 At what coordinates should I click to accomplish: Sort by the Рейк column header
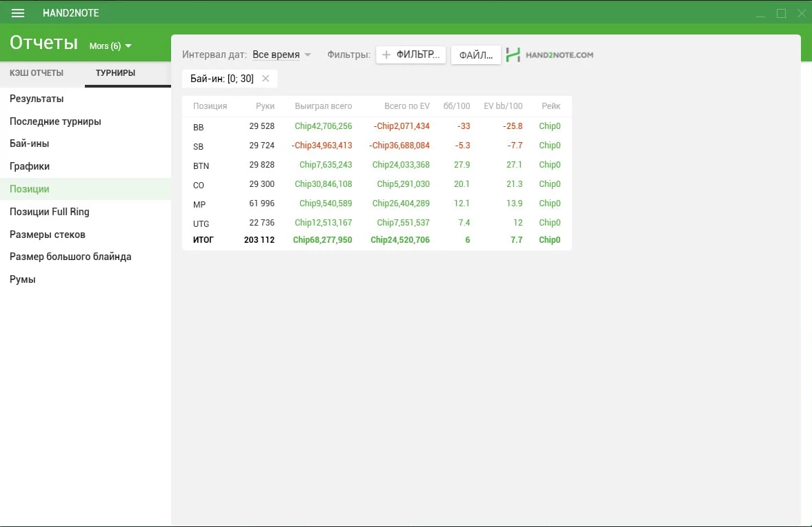[551, 106]
